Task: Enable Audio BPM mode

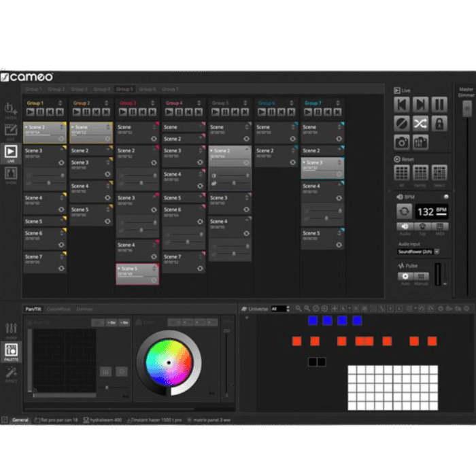Action: coord(404,227)
